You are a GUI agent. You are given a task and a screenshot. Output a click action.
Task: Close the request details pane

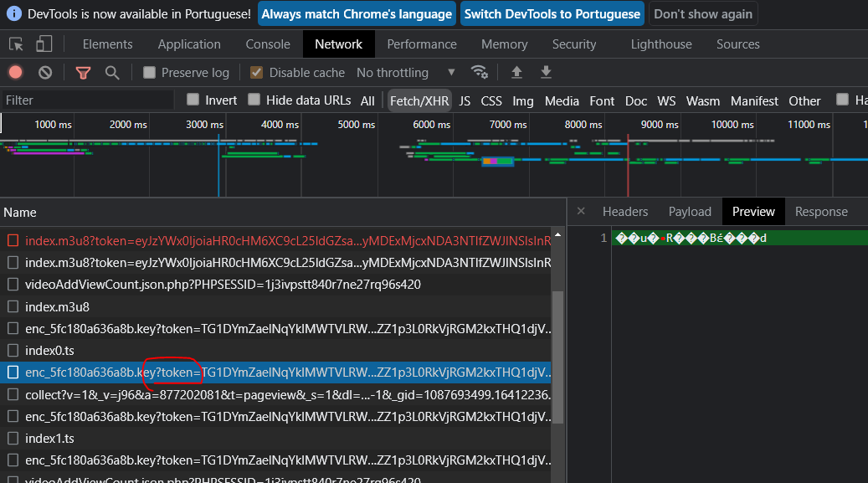[581, 211]
